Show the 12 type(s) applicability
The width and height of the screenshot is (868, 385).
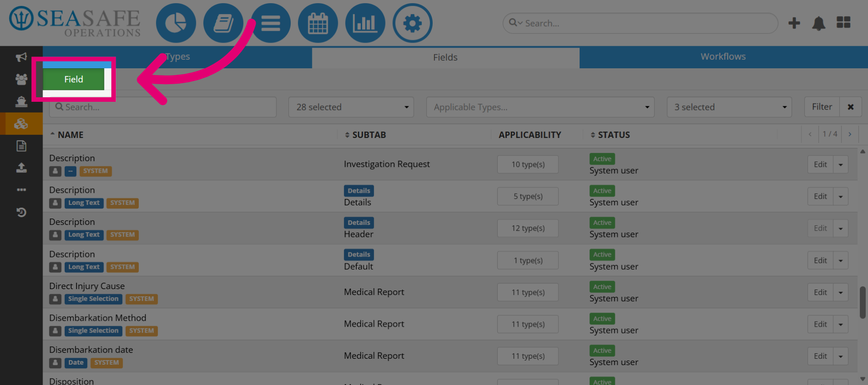pos(528,228)
